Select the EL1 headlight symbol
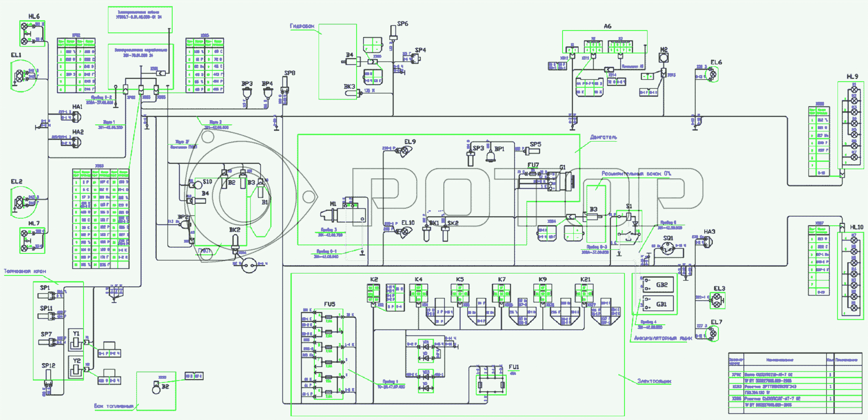 click(x=23, y=76)
